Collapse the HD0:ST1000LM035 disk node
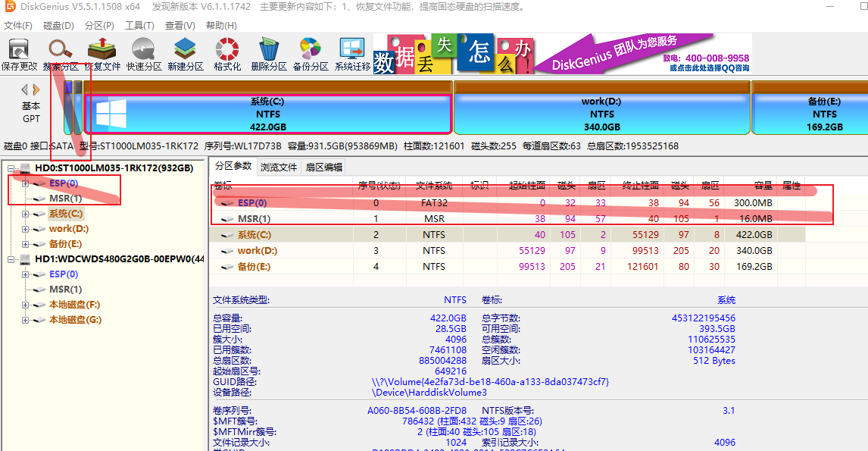Screen dimensions: 868x451 click(11, 168)
